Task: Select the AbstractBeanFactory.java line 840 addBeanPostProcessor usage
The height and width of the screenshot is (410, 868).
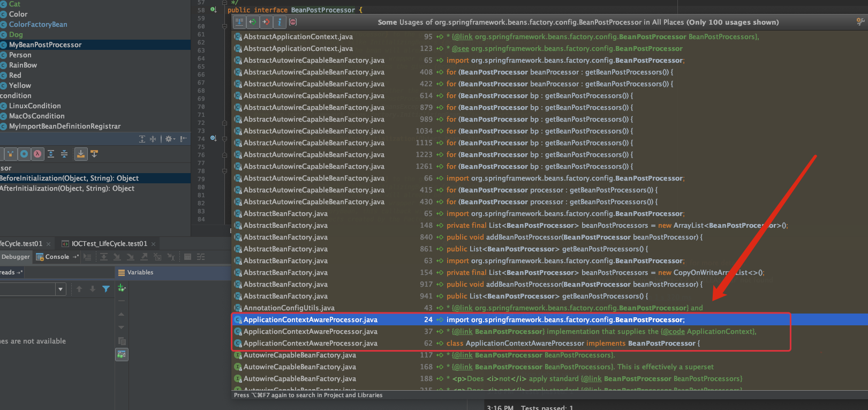Action: [x=550, y=237]
